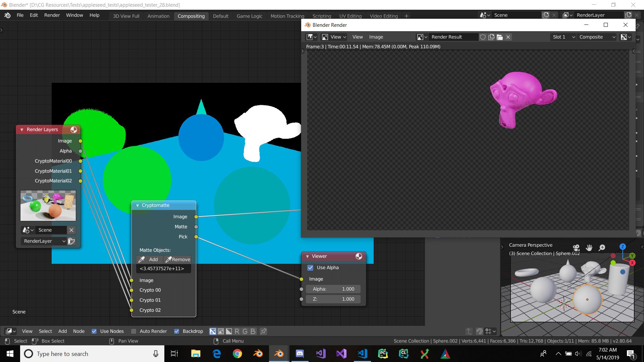Toggle node snapping magnet icon
Image resolution: width=644 pixels, height=362 pixels.
point(480,331)
